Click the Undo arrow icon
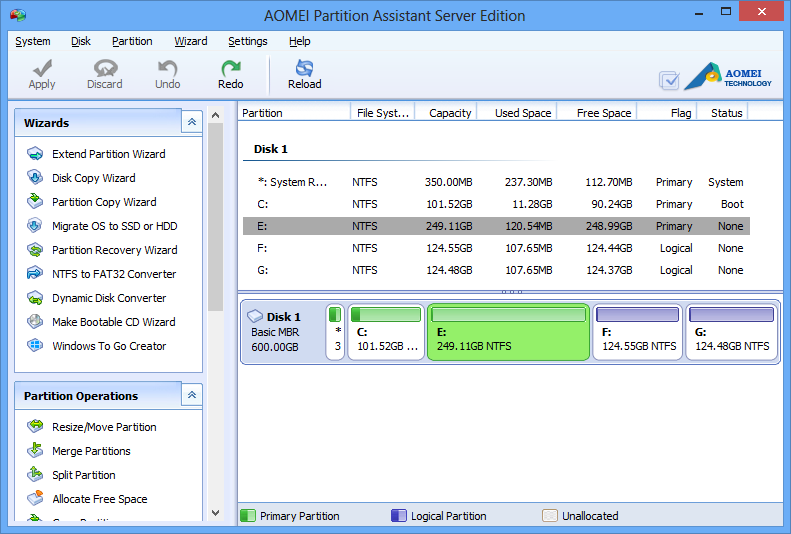The width and height of the screenshot is (791, 534). (x=167, y=68)
